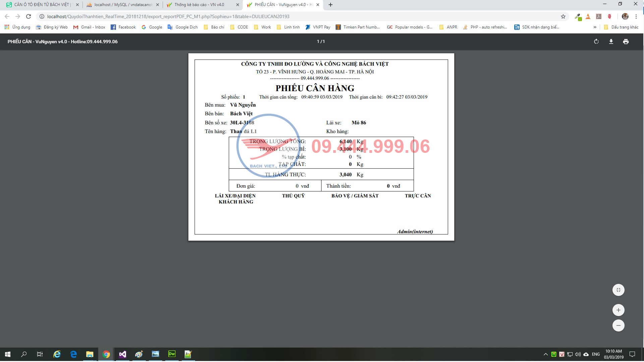Bookmark this page with star icon
644x362 pixels.
[x=563, y=16]
